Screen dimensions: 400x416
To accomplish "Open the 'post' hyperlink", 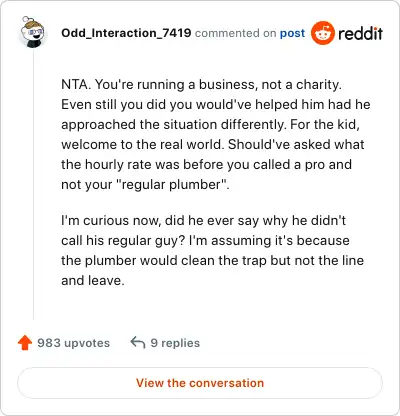I will pos(292,33).
